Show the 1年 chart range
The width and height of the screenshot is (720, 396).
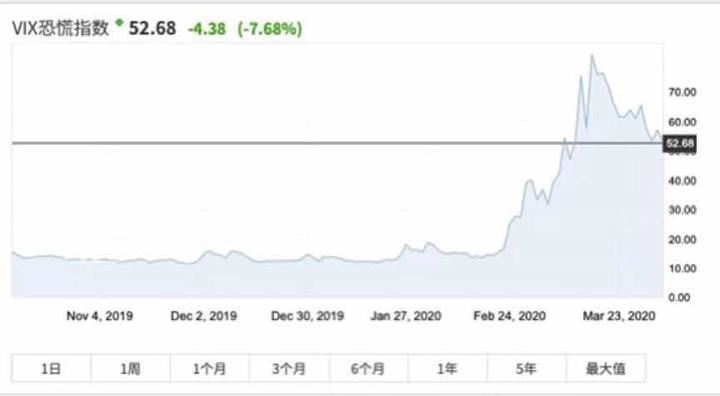(x=448, y=368)
